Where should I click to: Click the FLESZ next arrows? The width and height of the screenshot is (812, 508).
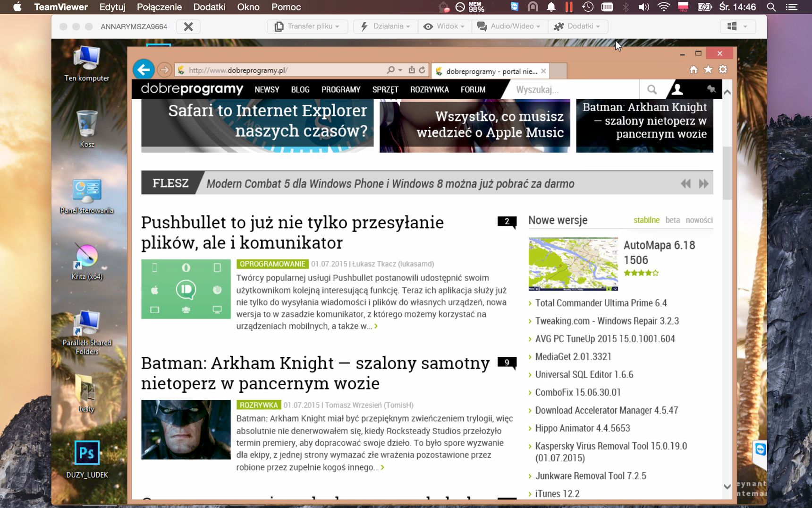coord(703,184)
